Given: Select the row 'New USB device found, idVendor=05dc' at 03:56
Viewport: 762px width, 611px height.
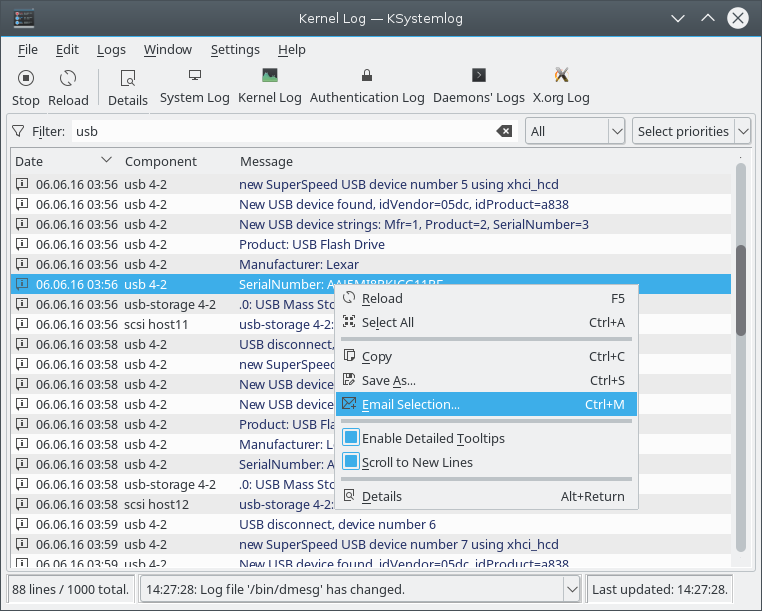Looking at the screenshot, I should point(371,204).
